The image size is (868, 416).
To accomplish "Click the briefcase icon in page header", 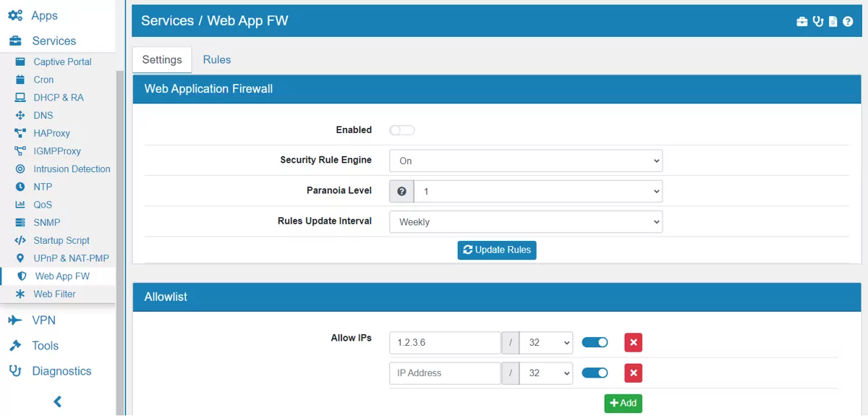I will coord(802,21).
